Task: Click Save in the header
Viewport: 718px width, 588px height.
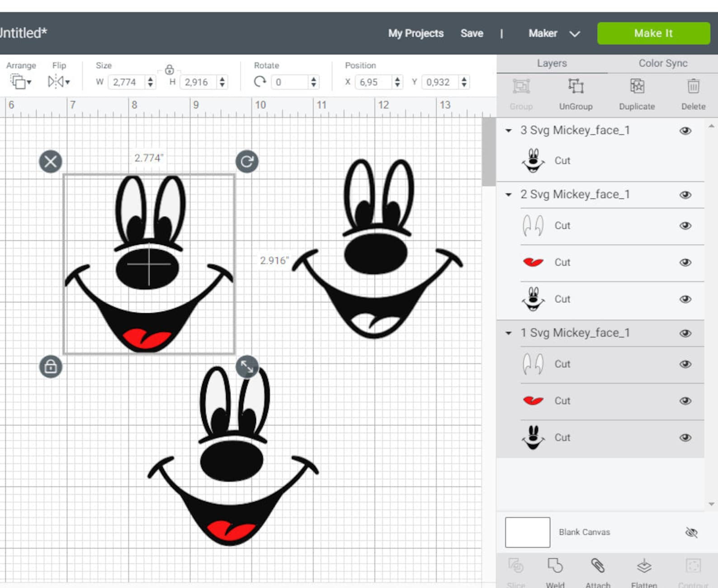Action: pos(472,33)
